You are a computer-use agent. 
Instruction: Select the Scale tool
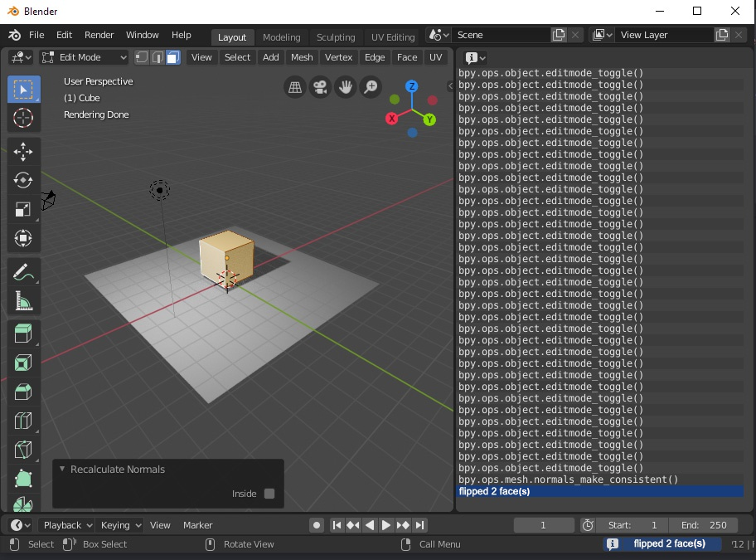point(23,209)
